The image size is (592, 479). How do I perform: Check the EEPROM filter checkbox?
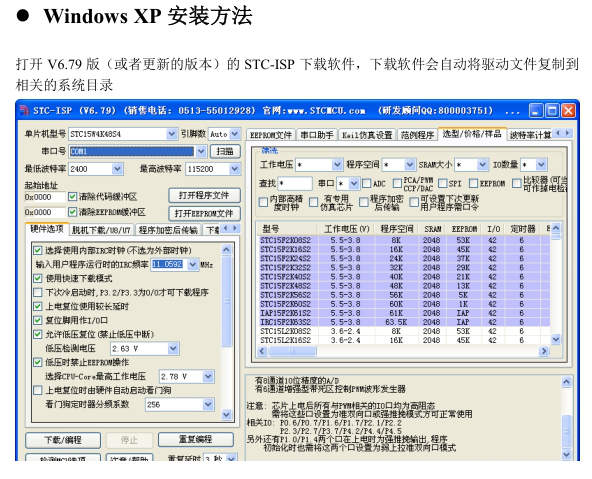[473, 183]
